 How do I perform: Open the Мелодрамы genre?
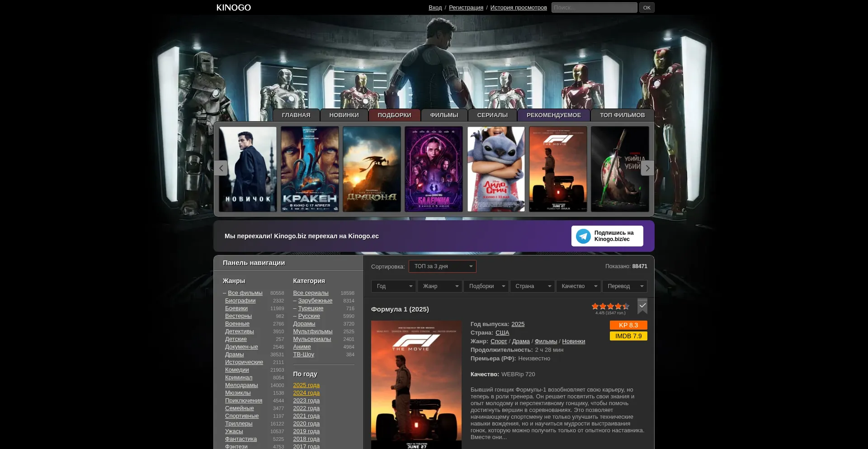pos(241,385)
